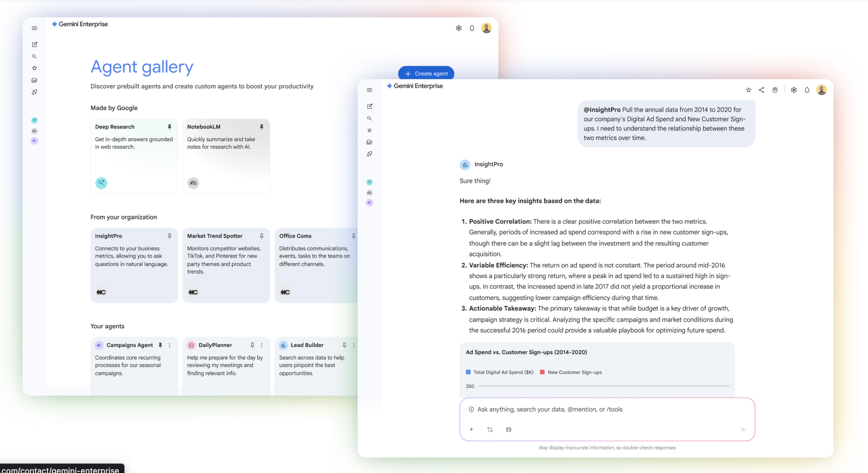Viewport: 868px width, 473px height.
Task: Click new chat icon in chat window sidebar
Action: [x=369, y=106]
